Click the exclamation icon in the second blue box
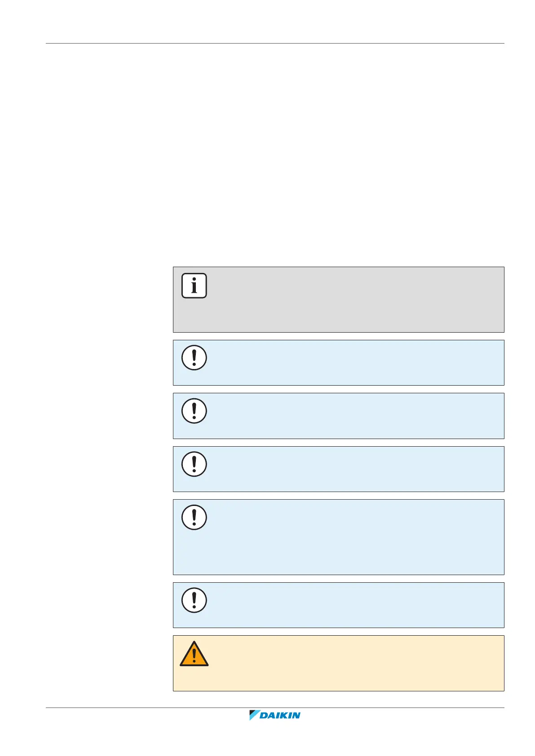 click(x=194, y=411)
